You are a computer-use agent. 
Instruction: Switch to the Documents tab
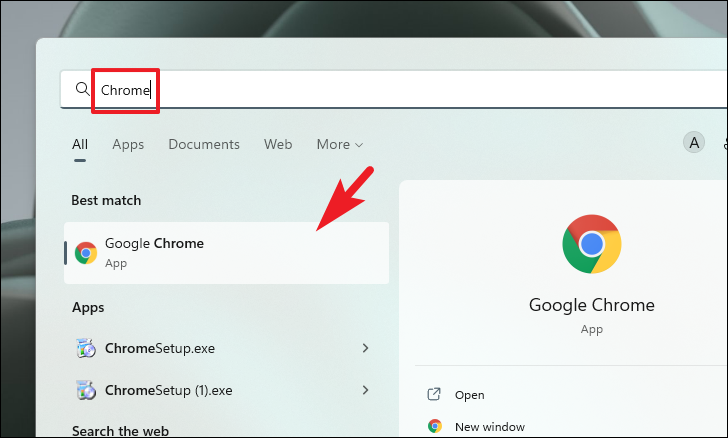[204, 144]
